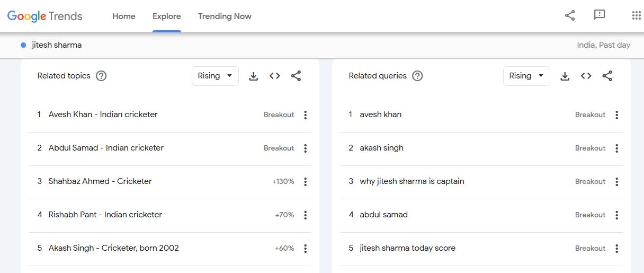Click the Google Trends logo
Image resolution: width=644 pixels, height=273 pixels.
pyautogui.click(x=45, y=16)
